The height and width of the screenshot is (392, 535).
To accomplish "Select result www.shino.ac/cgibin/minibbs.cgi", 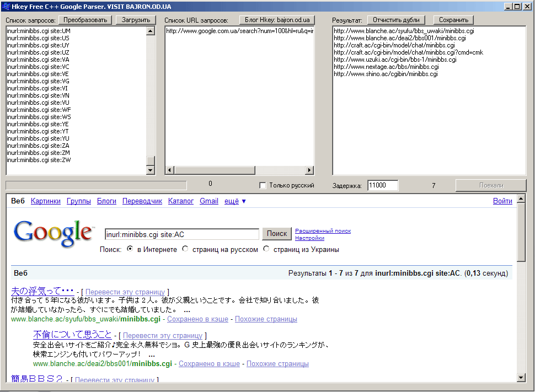I will click(386, 74).
